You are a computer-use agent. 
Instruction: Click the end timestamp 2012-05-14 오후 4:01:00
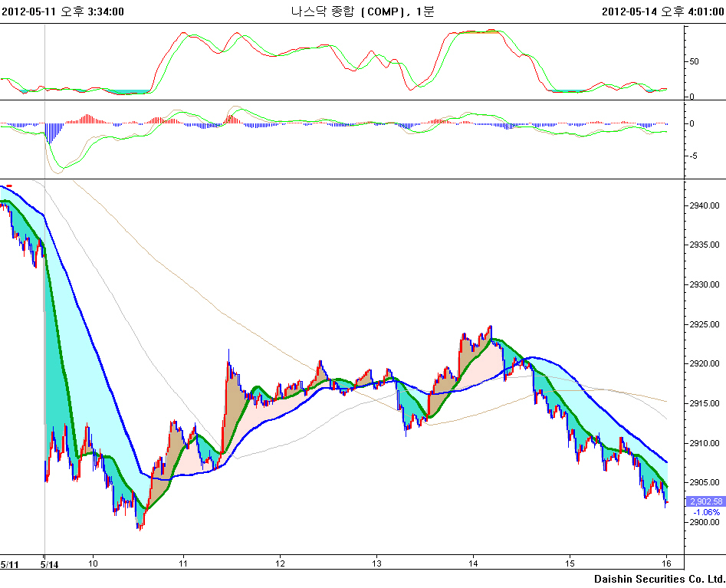point(662,11)
